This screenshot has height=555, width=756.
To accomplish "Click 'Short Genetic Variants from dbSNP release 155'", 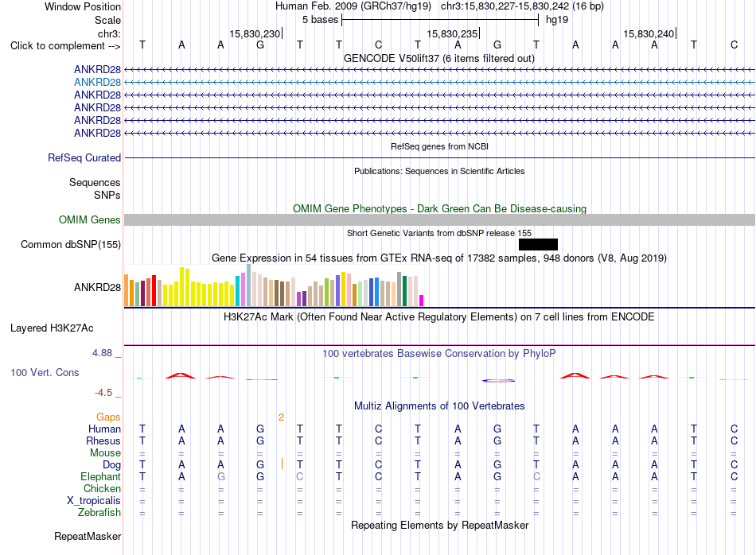I will coord(439,233).
